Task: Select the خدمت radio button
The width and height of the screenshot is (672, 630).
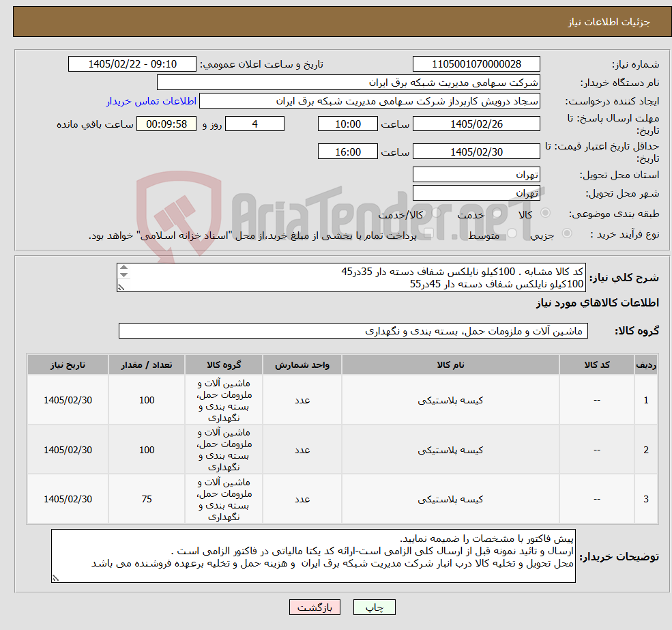Action: click(x=497, y=213)
